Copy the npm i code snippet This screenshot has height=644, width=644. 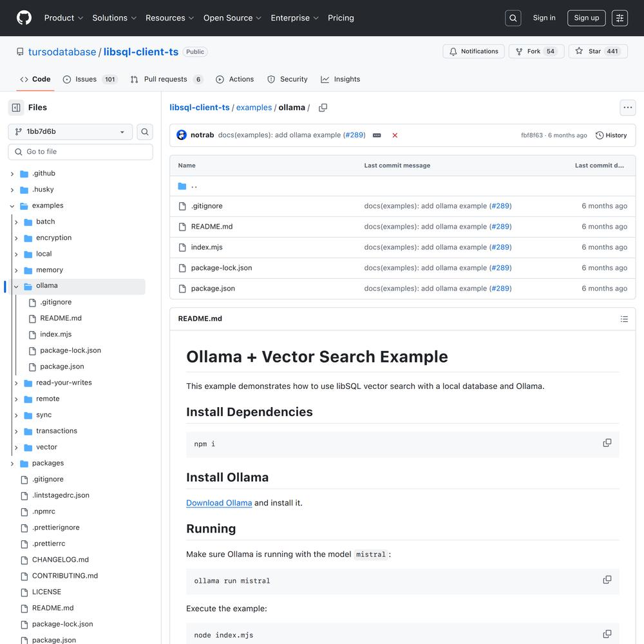click(607, 443)
